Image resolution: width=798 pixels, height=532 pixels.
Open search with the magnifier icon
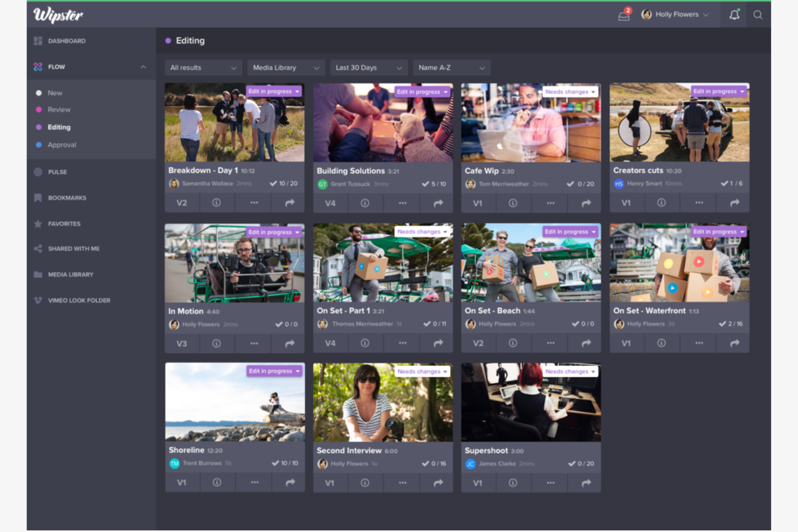point(758,15)
